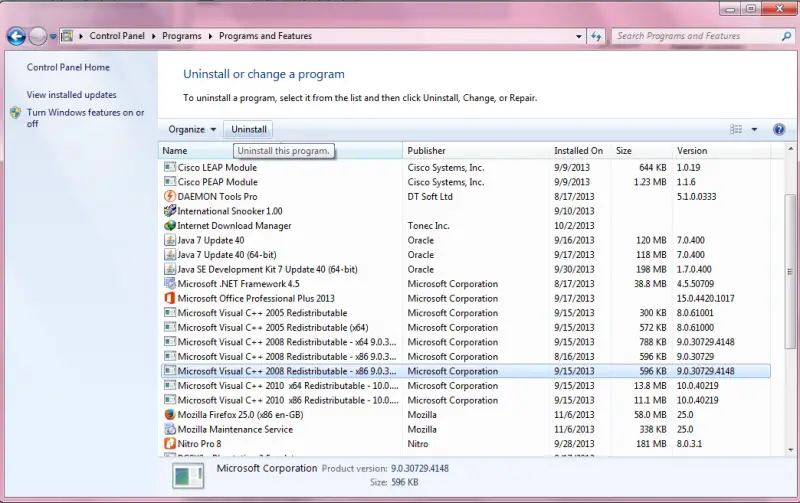Image resolution: width=800 pixels, height=503 pixels.
Task: Select Cisco PEAP Module icon
Action: click(169, 182)
